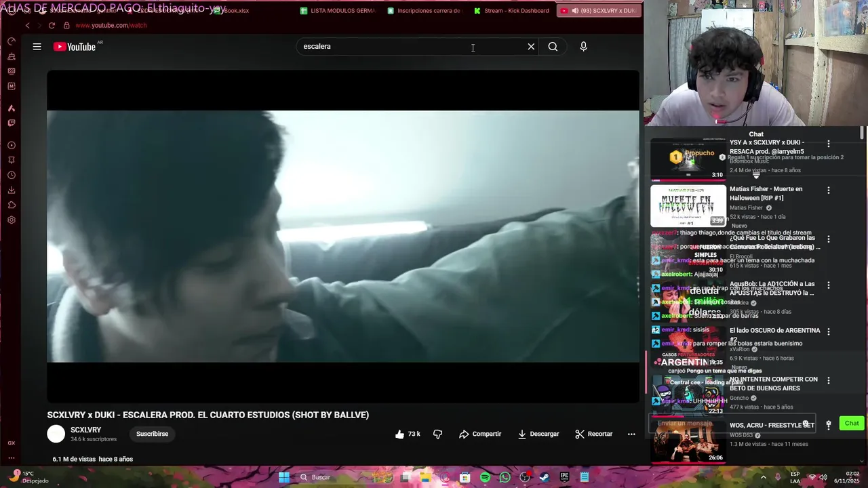
Task: Select the SCXLVRY x DUKI YouTube tab
Action: coord(598,11)
